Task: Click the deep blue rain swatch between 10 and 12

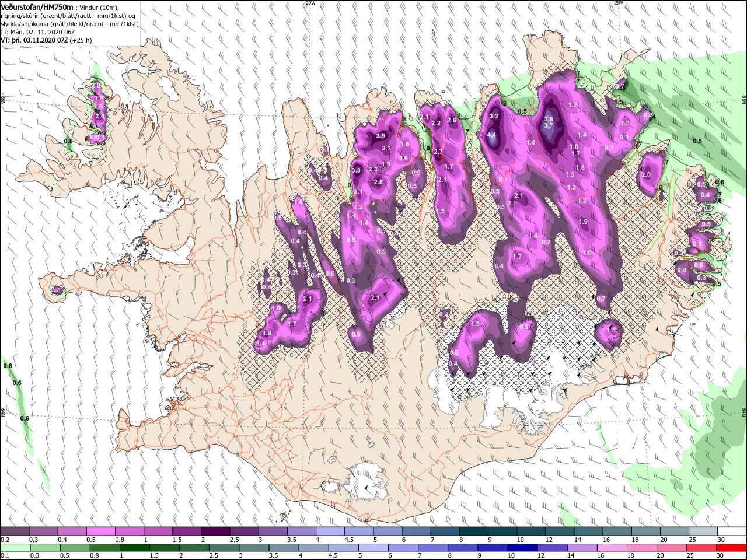Action: click(521, 548)
